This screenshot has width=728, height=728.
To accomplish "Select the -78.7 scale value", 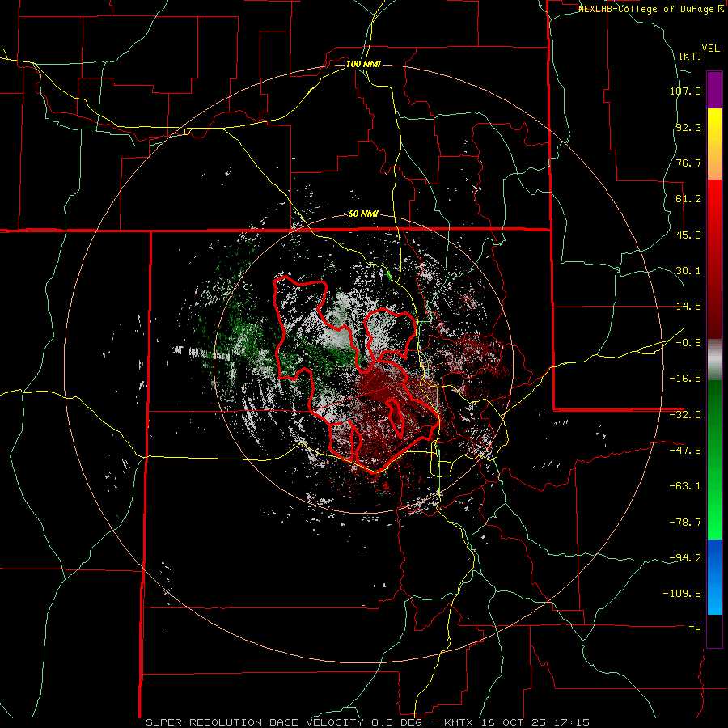I will click(x=685, y=523).
